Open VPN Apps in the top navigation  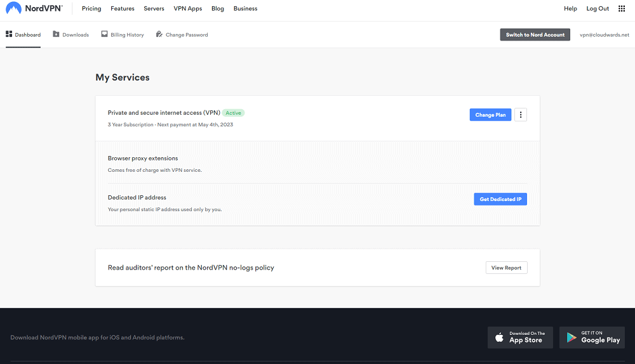[188, 8]
